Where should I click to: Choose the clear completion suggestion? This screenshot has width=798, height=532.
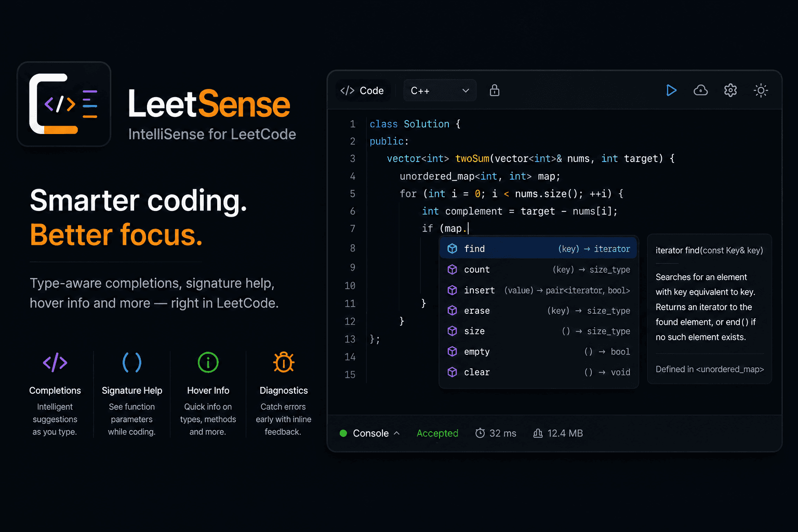pos(539,372)
